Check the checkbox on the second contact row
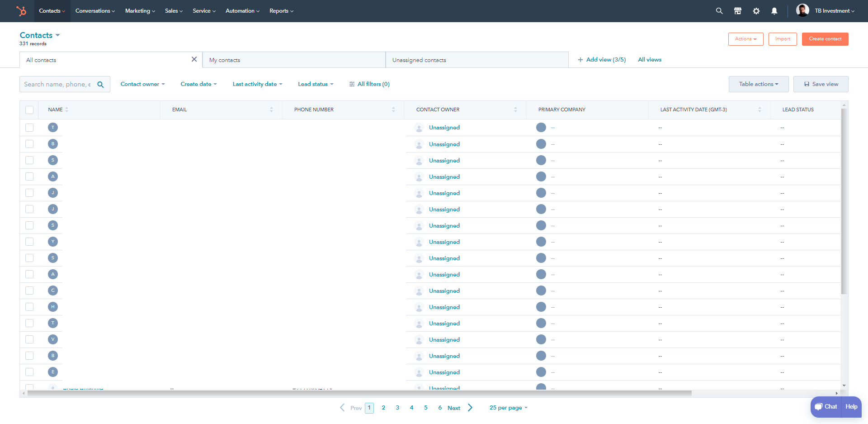Image resolution: width=868 pixels, height=424 pixels. click(x=29, y=143)
